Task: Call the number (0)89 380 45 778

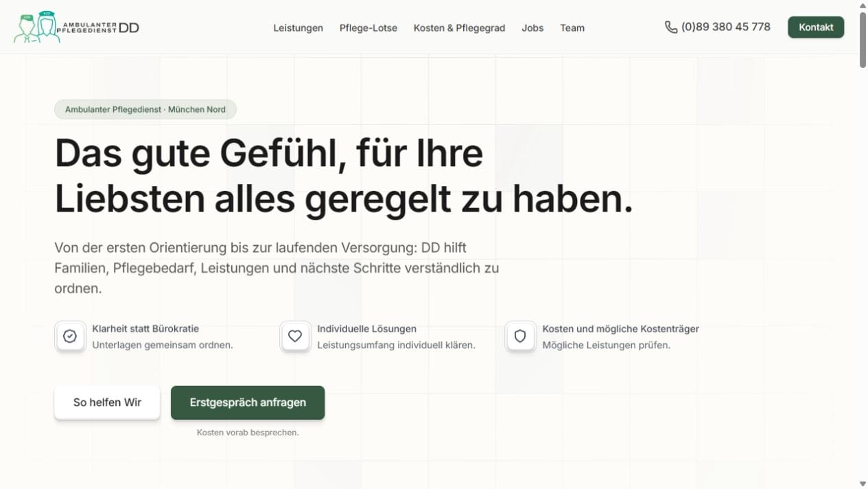Action: 725,27
